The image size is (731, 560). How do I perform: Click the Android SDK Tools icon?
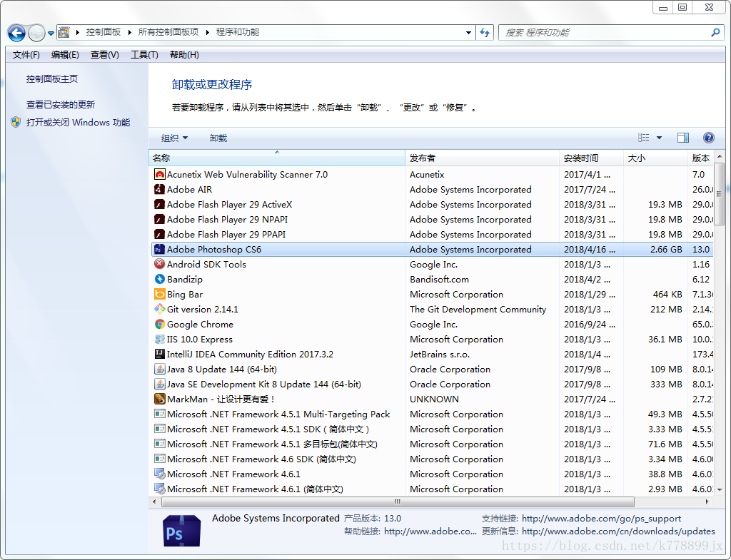point(159,264)
